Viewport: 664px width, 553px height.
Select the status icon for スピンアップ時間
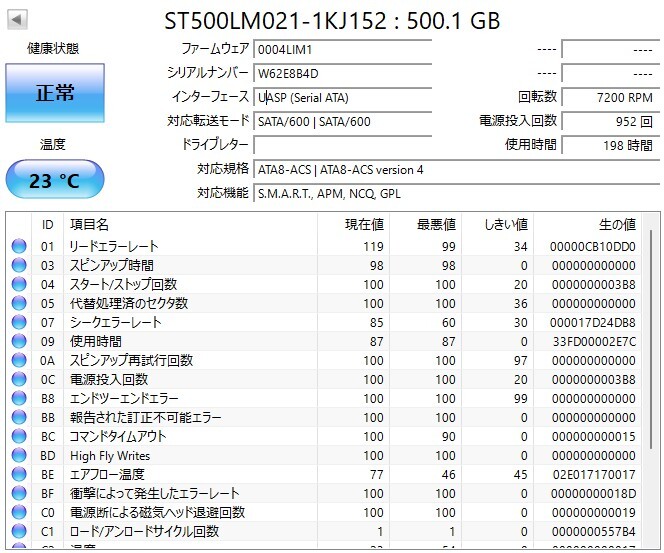(x=19, y=265)
